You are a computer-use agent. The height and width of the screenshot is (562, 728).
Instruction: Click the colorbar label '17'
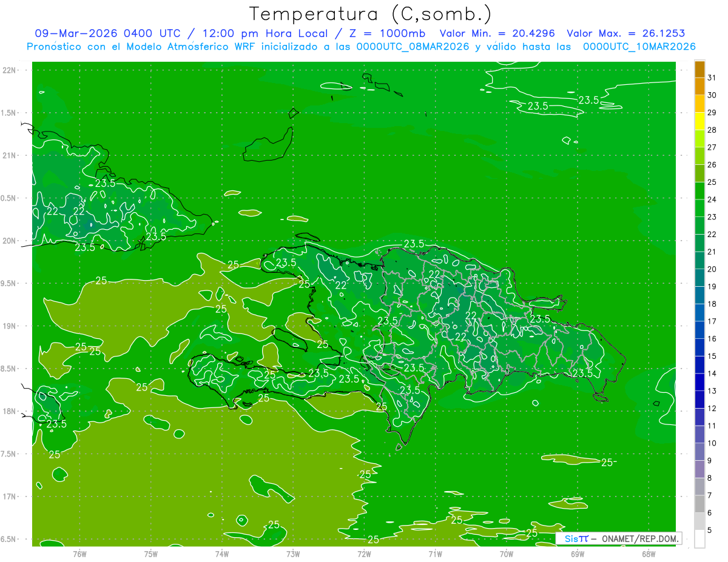pos(712,321)
